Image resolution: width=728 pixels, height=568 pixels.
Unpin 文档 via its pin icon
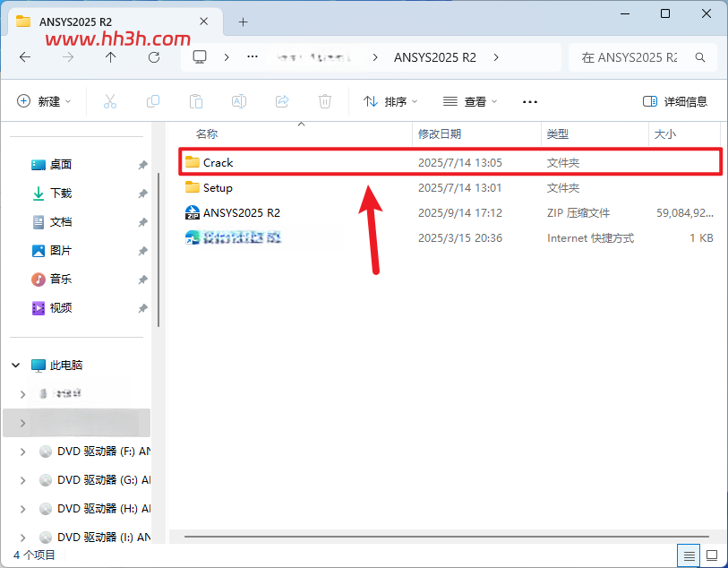143,222
